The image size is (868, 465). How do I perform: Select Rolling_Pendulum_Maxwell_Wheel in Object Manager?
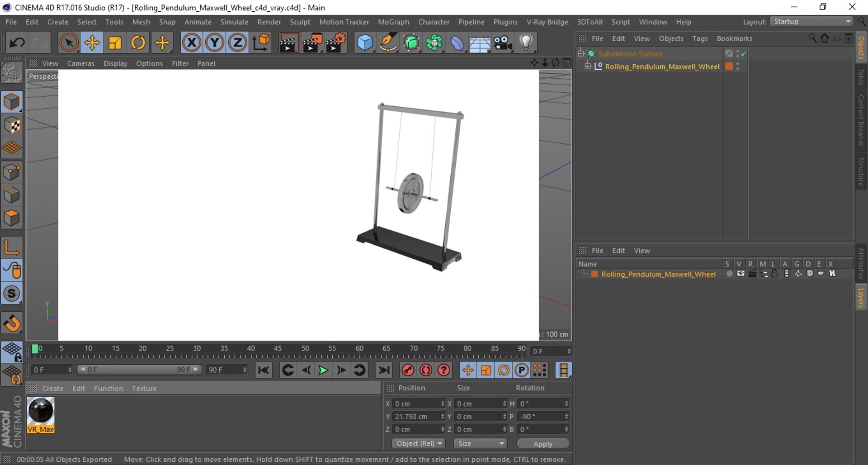click(x=662, y=66)
